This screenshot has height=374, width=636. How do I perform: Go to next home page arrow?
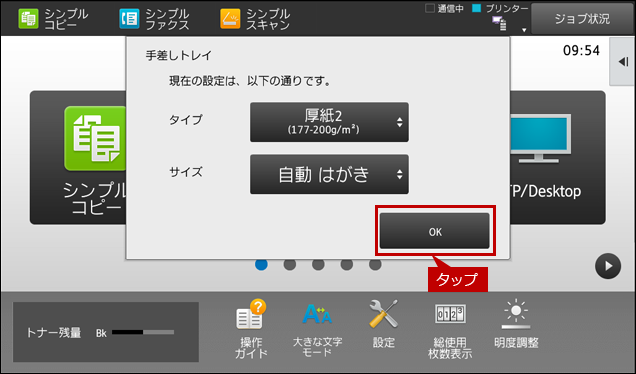click(608, 266)
